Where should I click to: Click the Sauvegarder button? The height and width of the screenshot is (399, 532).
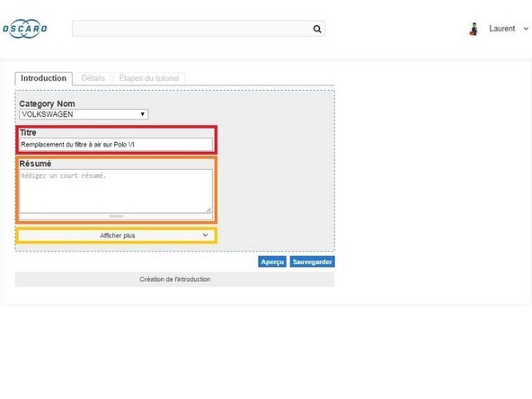(x=312, y=262)
